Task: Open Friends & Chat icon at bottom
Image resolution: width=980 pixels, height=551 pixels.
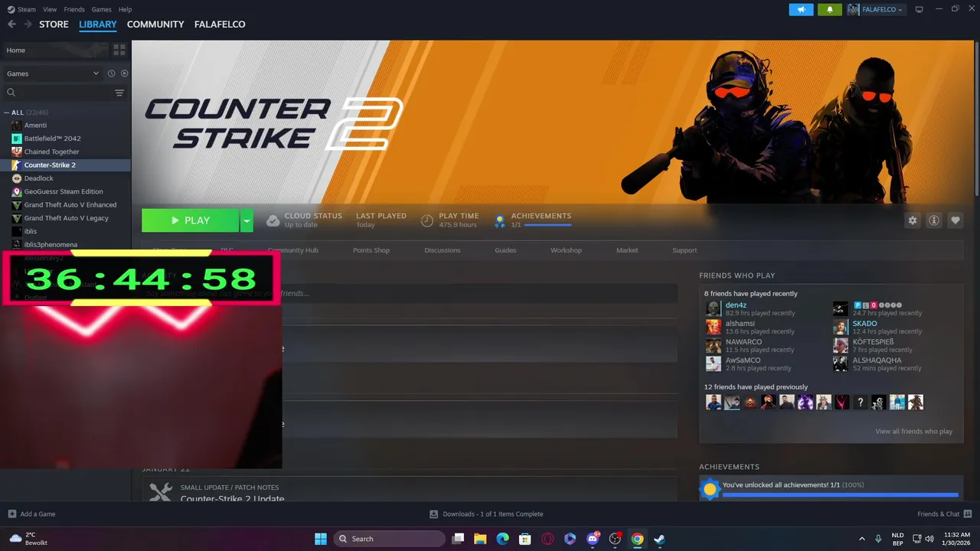Action: pos(968,514)
